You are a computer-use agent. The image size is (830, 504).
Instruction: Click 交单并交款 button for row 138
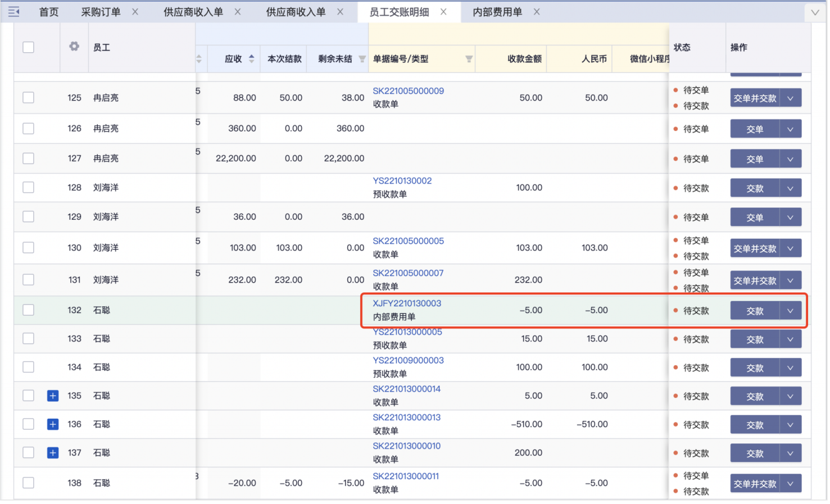pos(754,484)
